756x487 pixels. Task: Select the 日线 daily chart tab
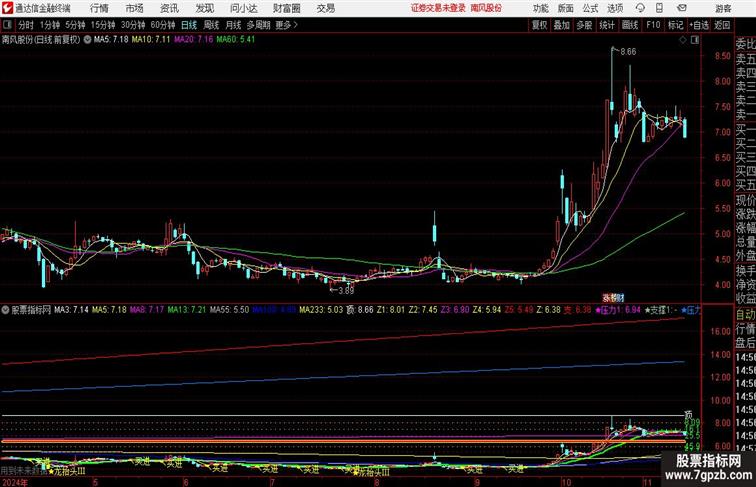coord(189,25)
